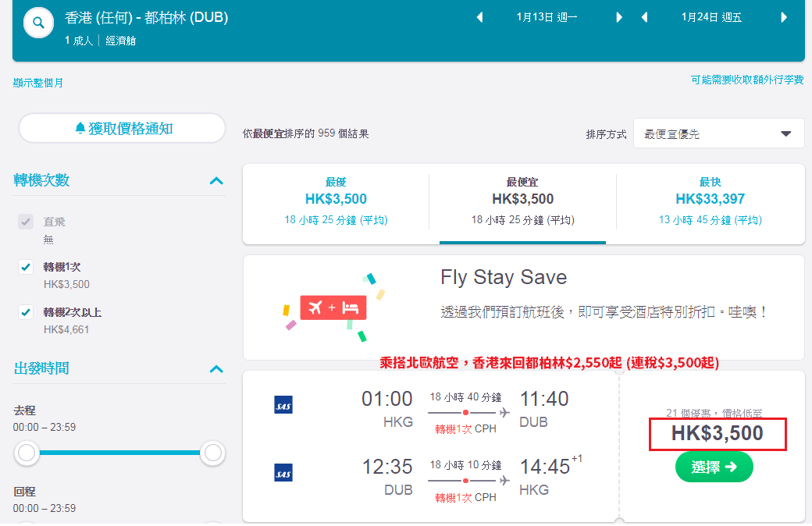Go to next departure date arrow
The image size is (812, 526).
[619, 18]
